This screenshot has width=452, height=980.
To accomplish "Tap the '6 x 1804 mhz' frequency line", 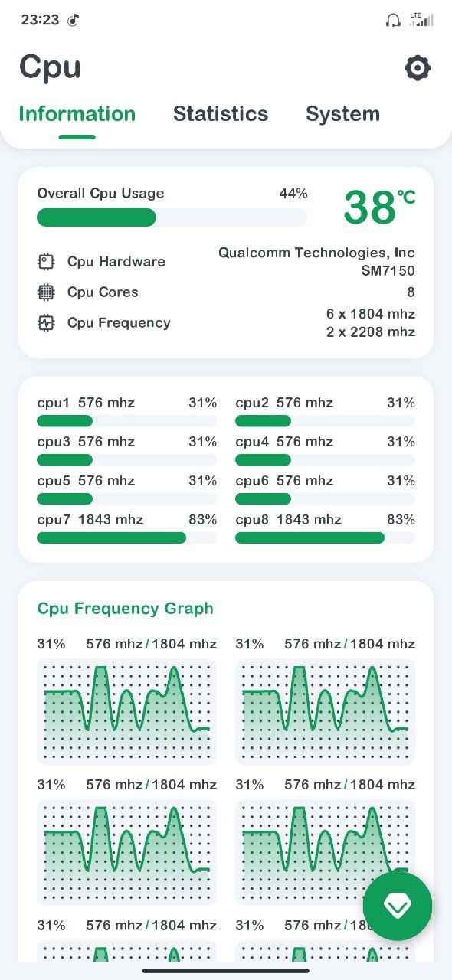I will (371, 314).
